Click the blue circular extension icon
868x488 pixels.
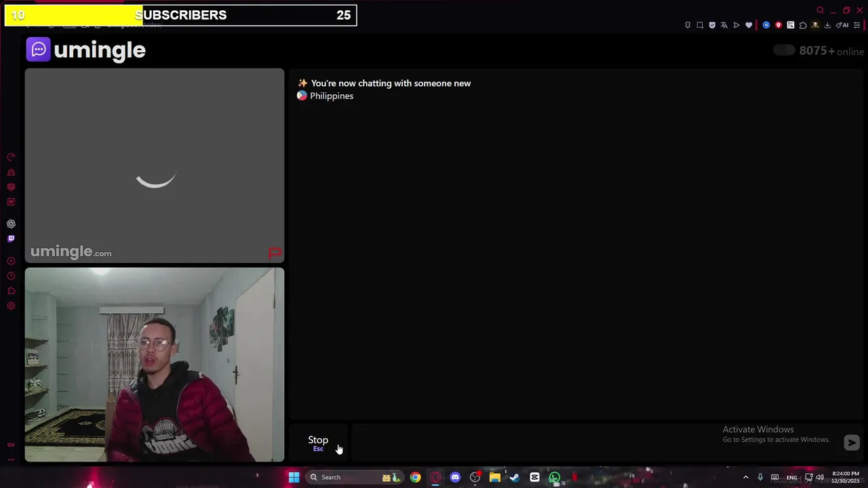pos(766,25)
